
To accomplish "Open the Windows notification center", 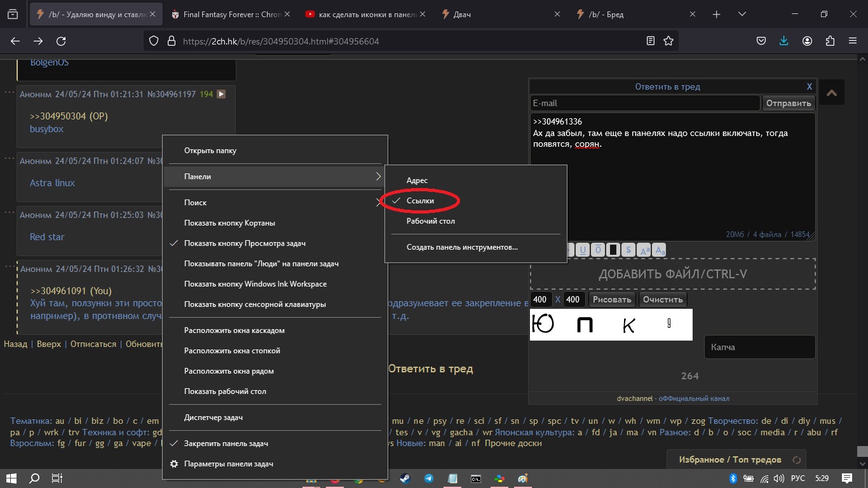I will coord(847,478).
